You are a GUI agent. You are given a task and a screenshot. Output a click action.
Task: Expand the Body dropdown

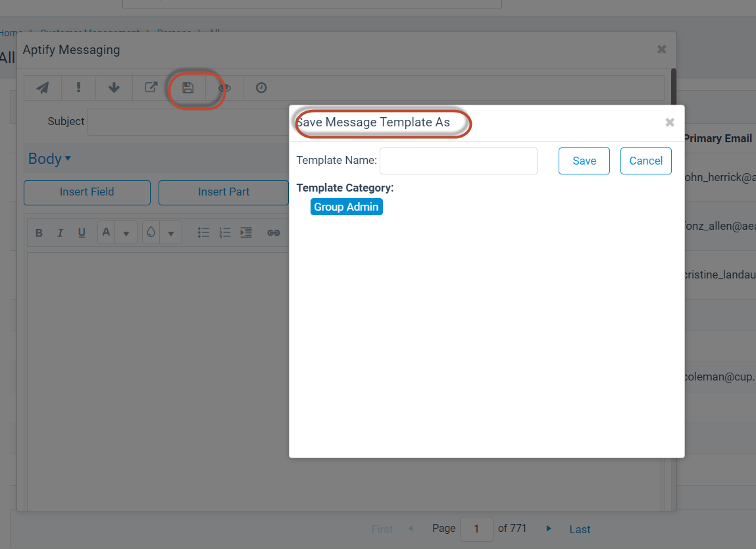(49, 158)
